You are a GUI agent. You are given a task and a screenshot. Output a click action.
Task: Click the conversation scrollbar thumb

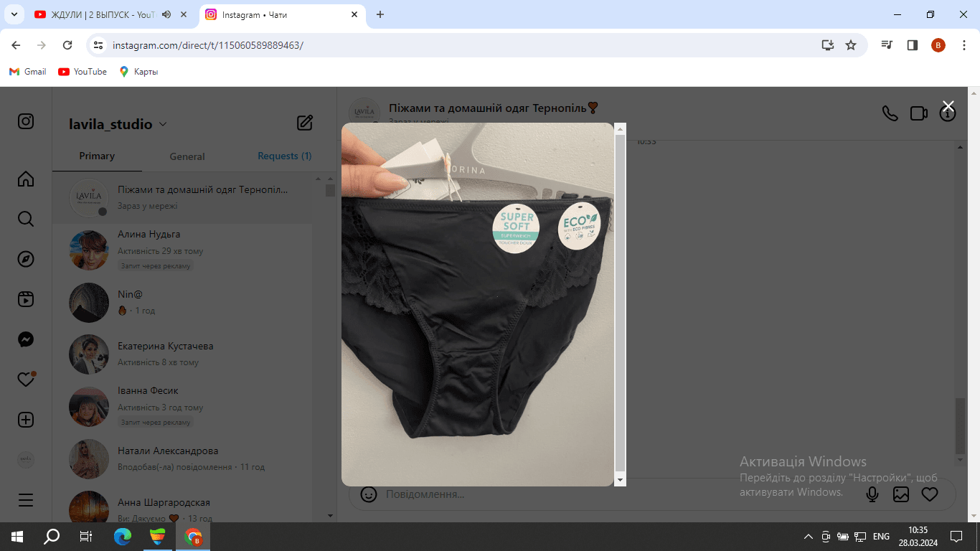[x=960, y=425]
